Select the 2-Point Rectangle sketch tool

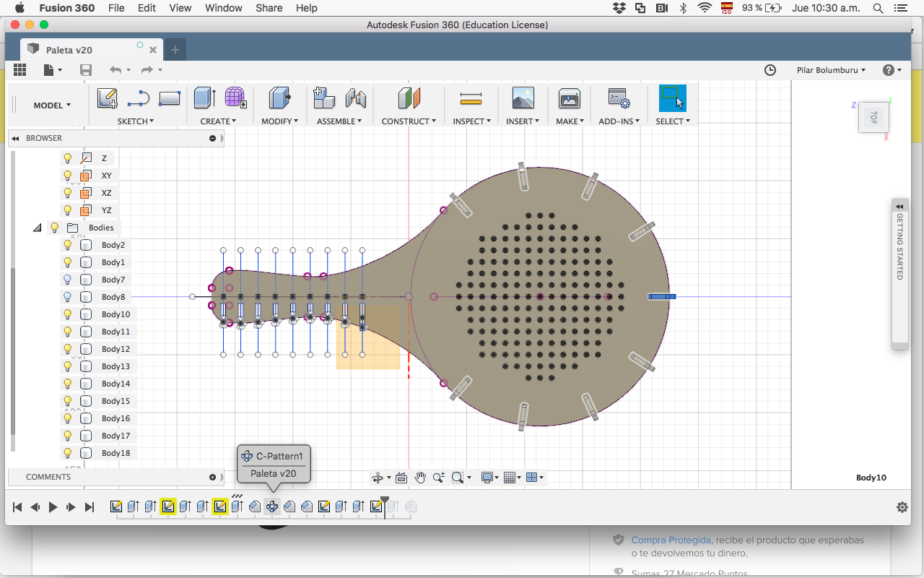[169, 98]
